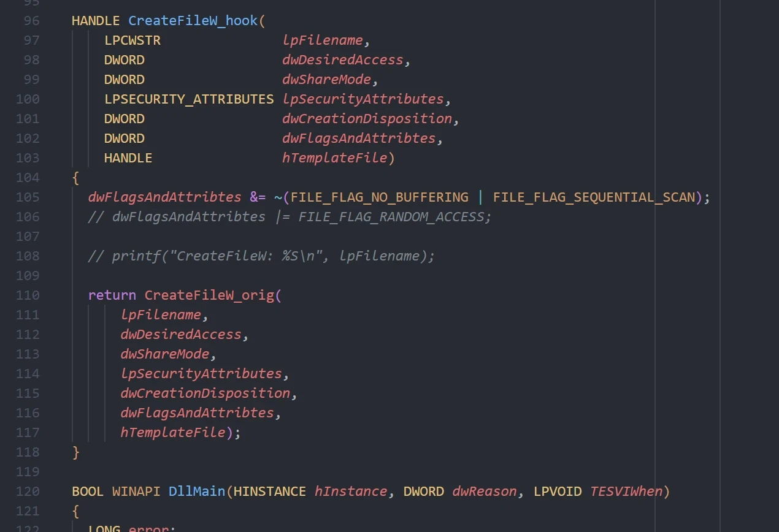Click DWORD type on line 99

click(x=125, y=80)
